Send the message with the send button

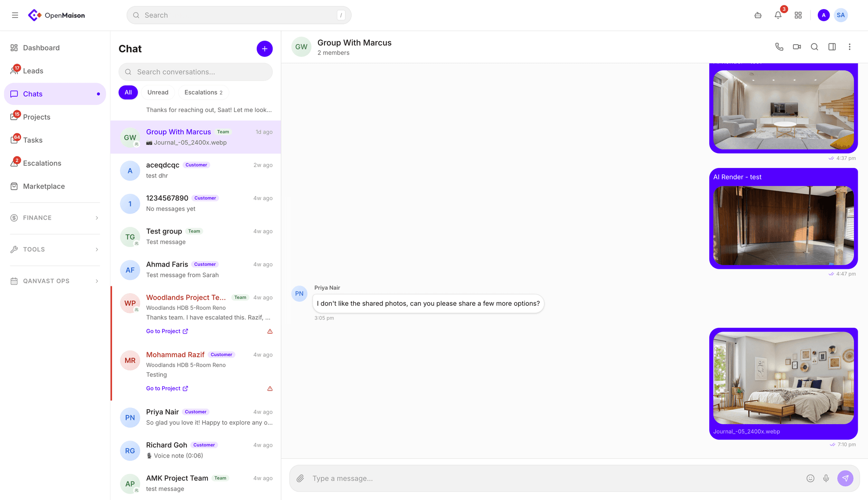click(846, 478)
